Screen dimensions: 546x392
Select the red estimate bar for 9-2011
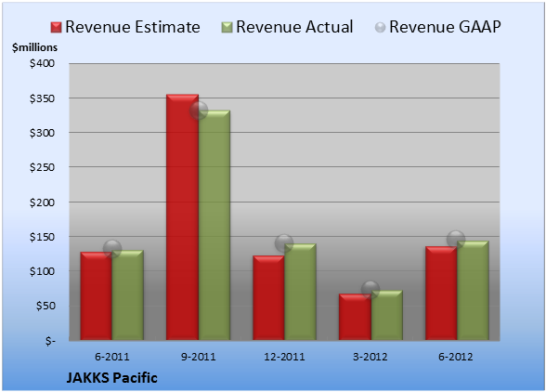(182, 217)
